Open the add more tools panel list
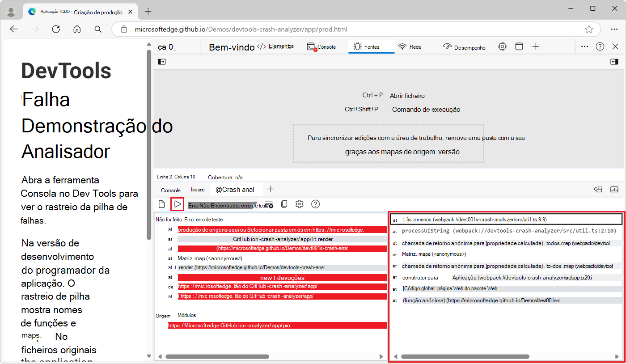This screenshot has width=626, height=364. coord(536,46)
